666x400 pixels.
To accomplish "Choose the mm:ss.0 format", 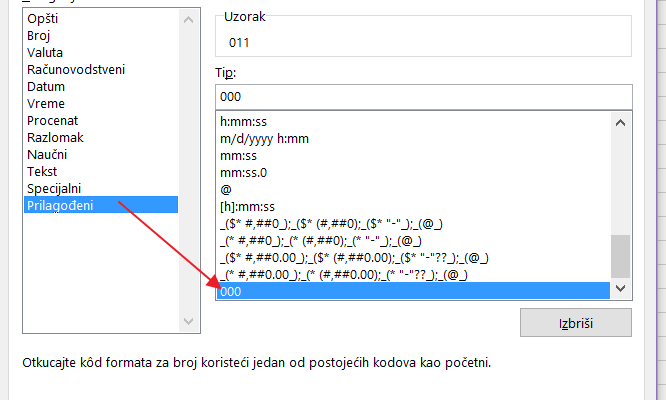I will (x=413, y=173).
